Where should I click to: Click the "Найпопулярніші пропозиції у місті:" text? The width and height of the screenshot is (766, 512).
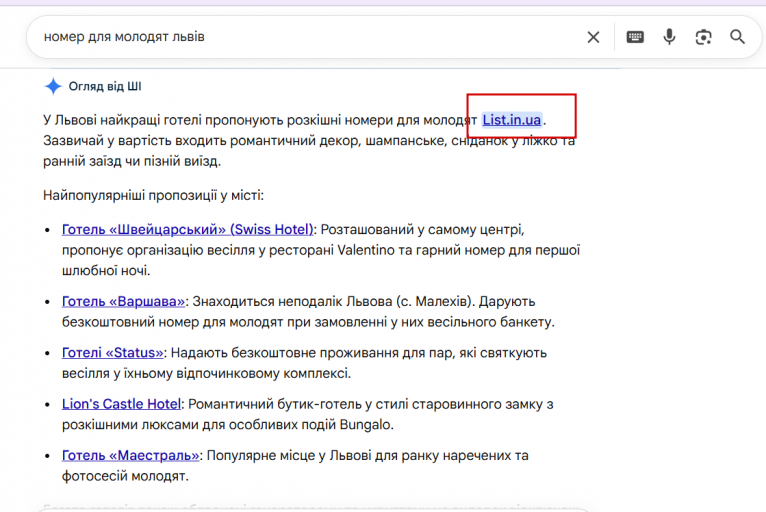click(x=153, y=195)
